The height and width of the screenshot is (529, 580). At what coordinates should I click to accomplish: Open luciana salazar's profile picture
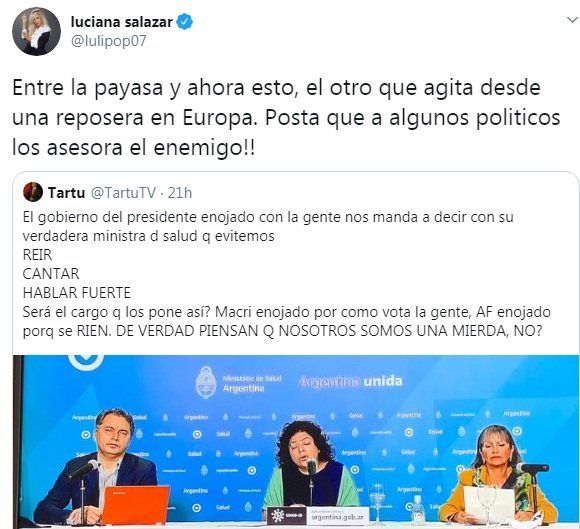[x=36, y=31]
